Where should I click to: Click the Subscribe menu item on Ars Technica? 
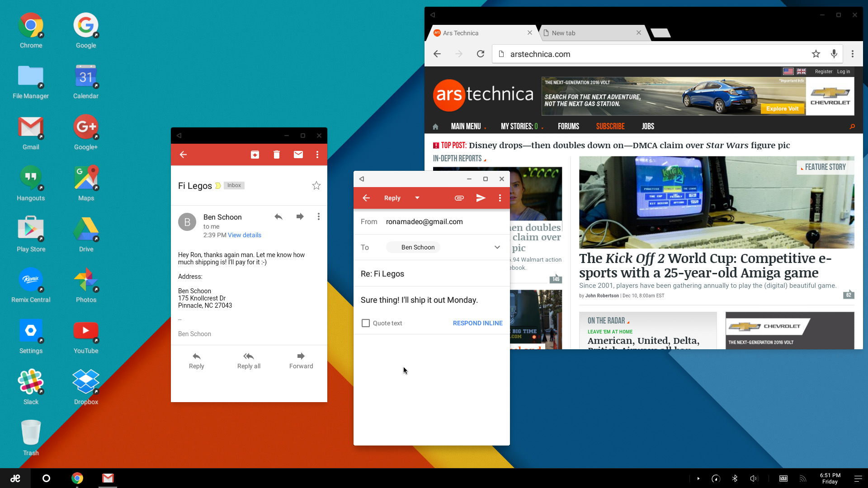610,126
